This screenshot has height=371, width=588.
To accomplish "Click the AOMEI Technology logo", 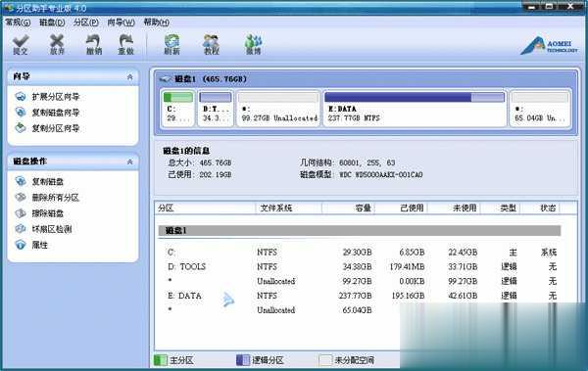I will (x=550, y=46).
